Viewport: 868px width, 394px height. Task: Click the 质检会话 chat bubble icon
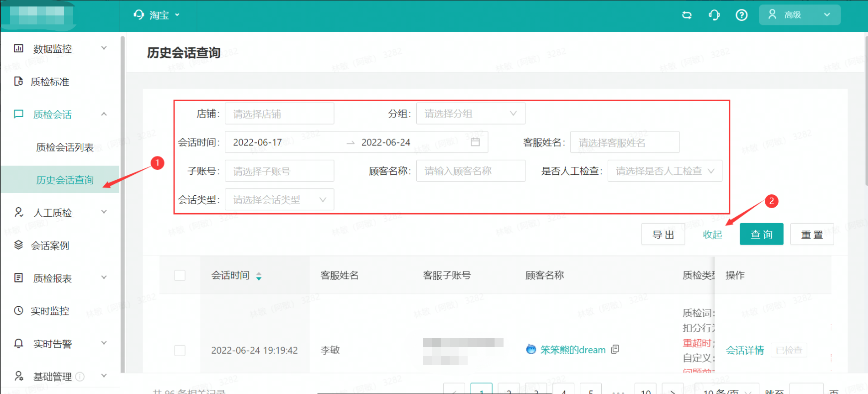tap(18, 114)
